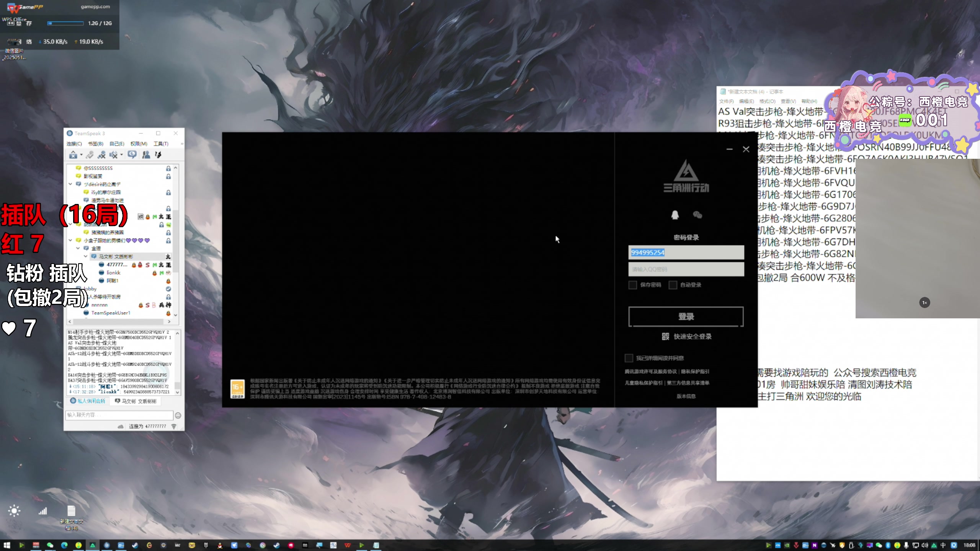
Task: Open TeamSpeak 书签(B) menu
Action: pos(96,144)
